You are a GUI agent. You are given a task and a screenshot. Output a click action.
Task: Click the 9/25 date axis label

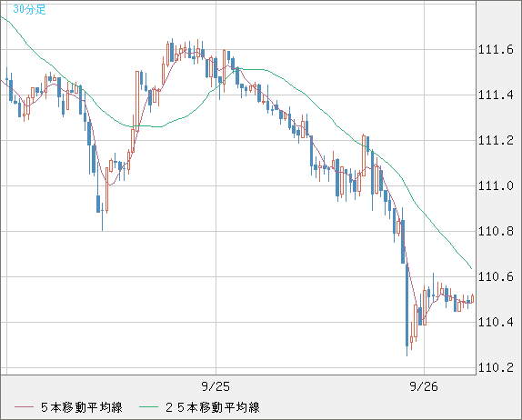(x=216, y=386)
